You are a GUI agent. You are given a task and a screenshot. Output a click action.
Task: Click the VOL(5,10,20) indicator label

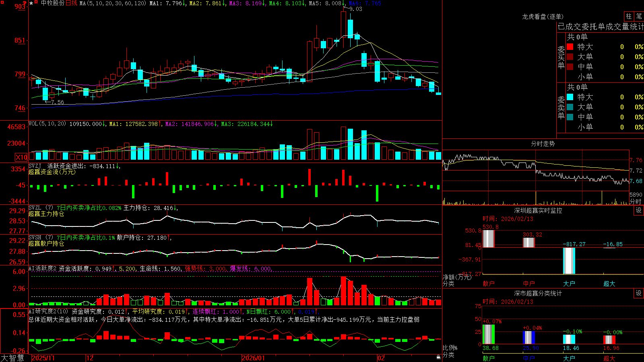point(47,124)
